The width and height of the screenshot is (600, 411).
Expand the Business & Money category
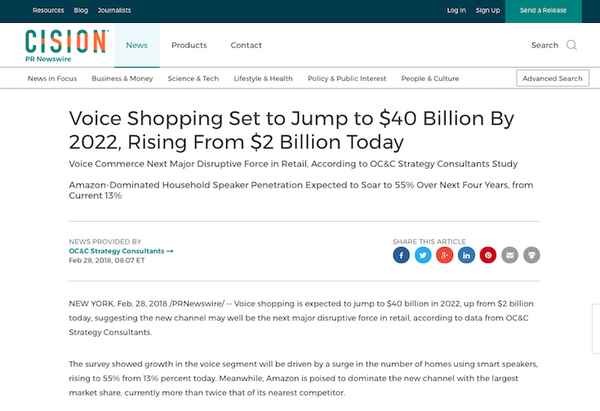coord(122,78)
